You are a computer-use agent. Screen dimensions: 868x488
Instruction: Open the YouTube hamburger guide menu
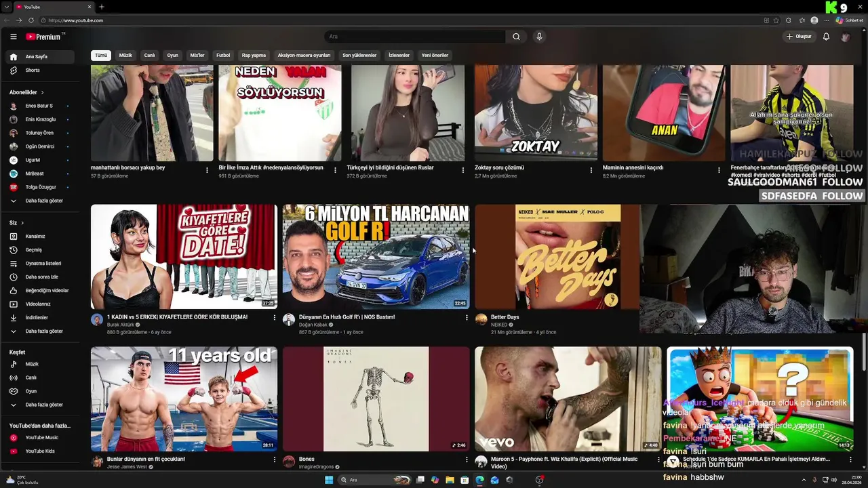pos(13,37)
